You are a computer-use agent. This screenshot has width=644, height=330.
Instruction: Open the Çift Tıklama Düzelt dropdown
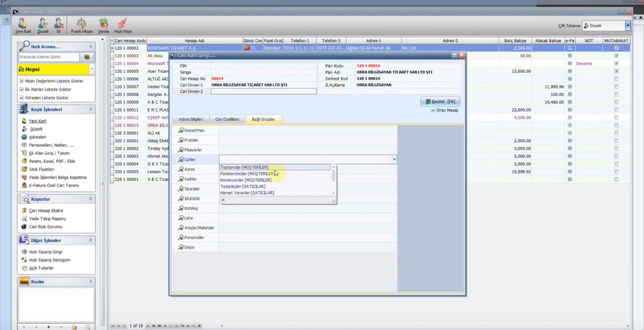click(x=628, y=26)
